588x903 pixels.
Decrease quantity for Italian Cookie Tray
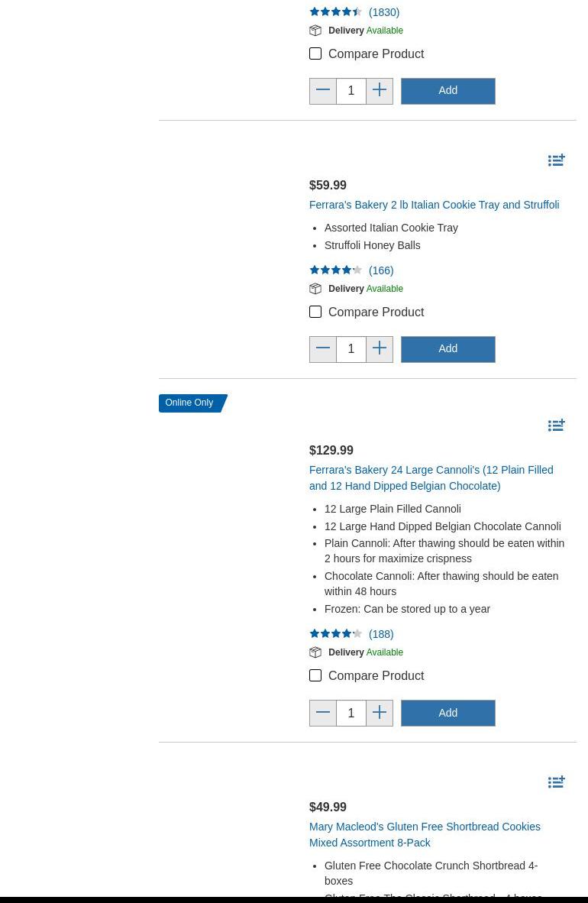coord(323,349)
